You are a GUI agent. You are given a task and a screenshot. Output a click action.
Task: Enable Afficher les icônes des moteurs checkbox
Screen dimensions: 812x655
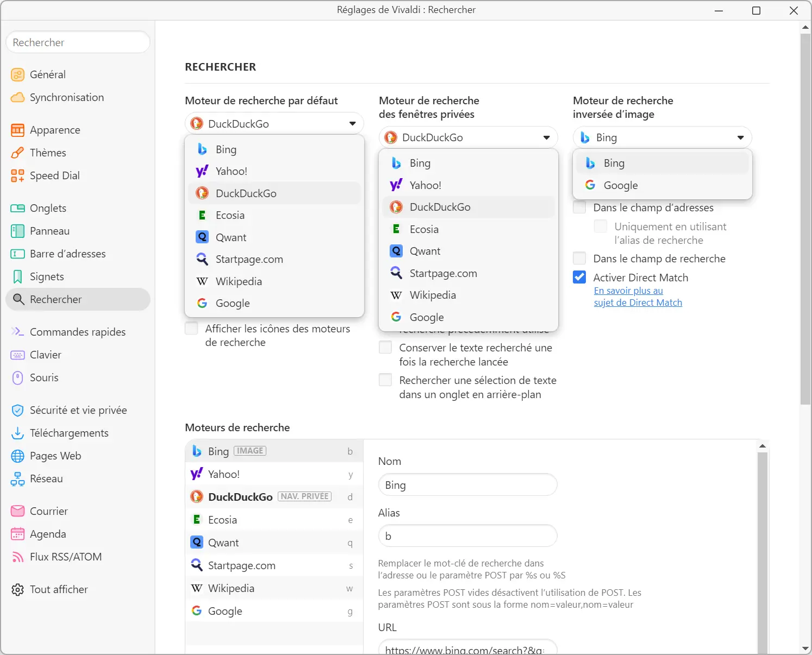[191, 328]
